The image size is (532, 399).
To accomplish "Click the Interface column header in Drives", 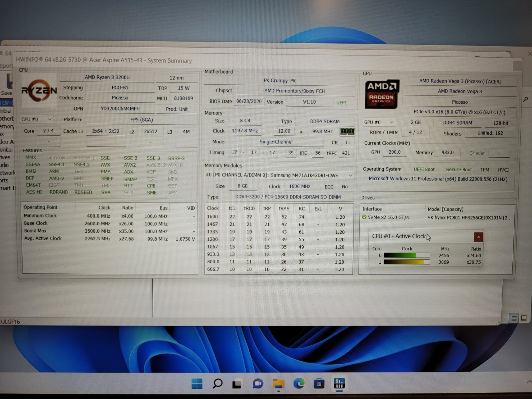I will pos(372,209).
